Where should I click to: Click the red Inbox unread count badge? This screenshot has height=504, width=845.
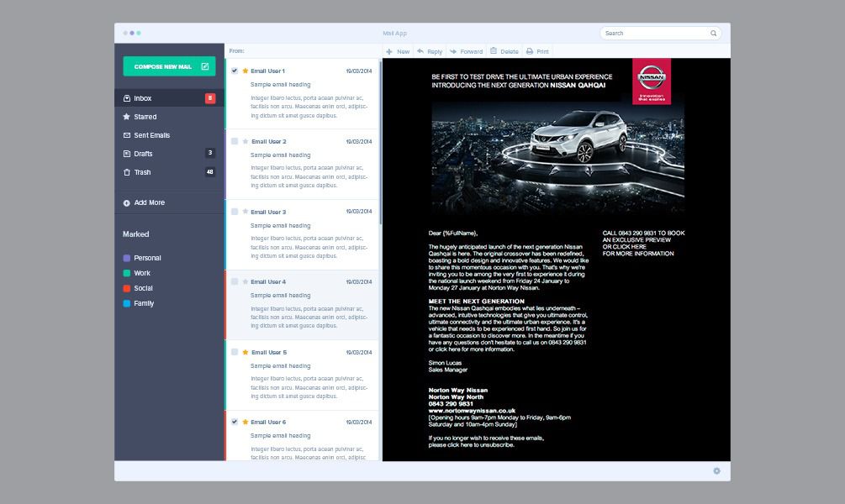pyautogui.click(x=210, y=98)
